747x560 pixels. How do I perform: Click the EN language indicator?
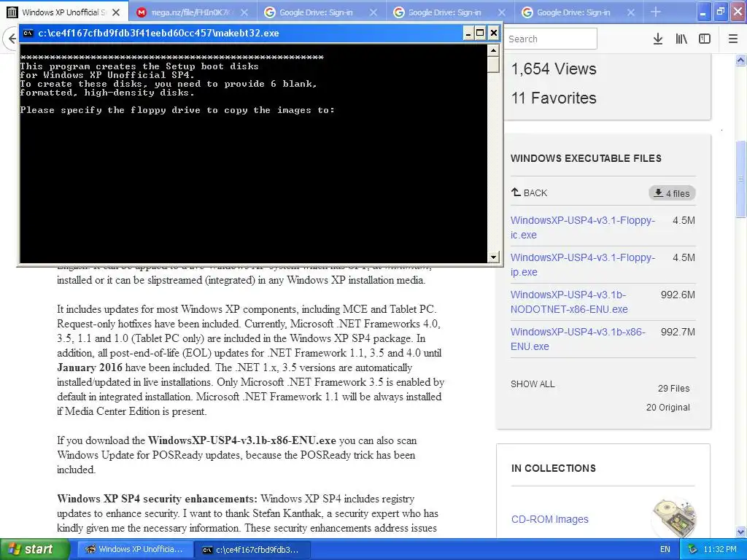click(x=665, y=550)
